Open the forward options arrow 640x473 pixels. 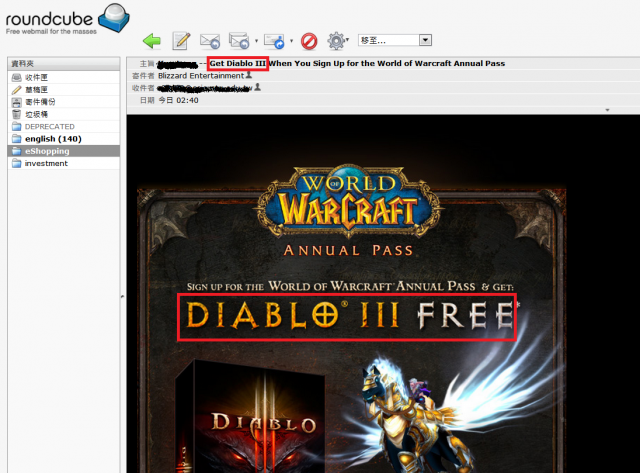(x=291, y=41)
